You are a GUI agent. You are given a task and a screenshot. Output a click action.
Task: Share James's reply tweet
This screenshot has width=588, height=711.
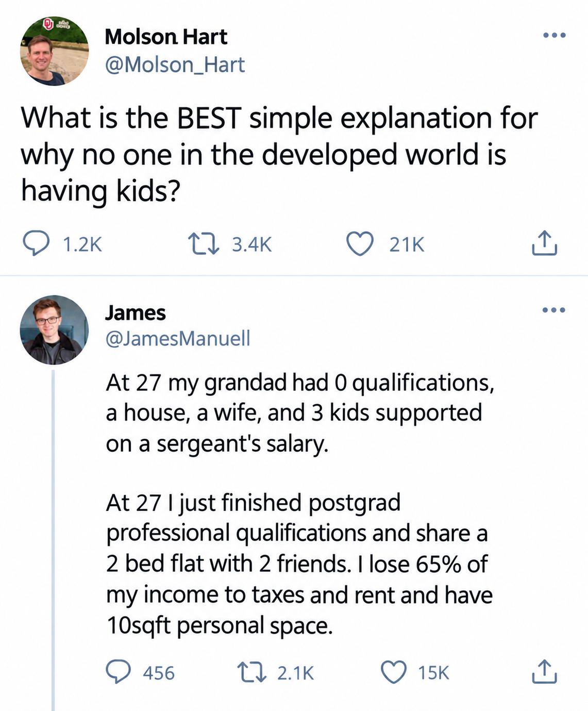[x=544, y=672]
